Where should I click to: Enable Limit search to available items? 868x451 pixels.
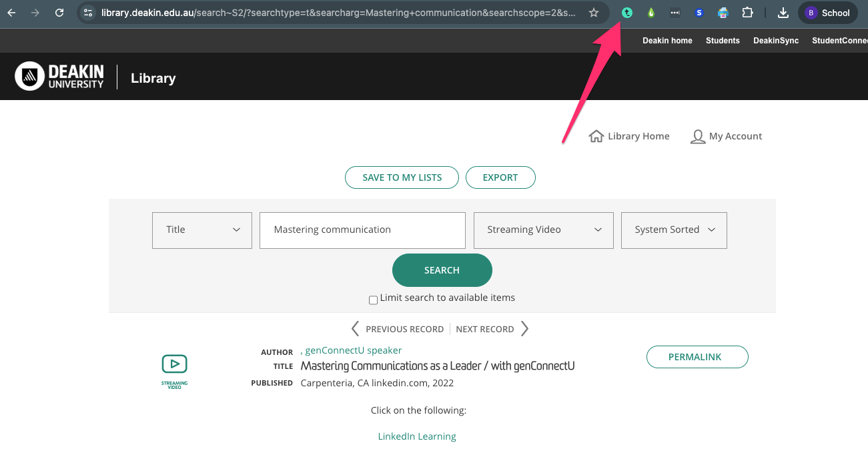point(374,300)
